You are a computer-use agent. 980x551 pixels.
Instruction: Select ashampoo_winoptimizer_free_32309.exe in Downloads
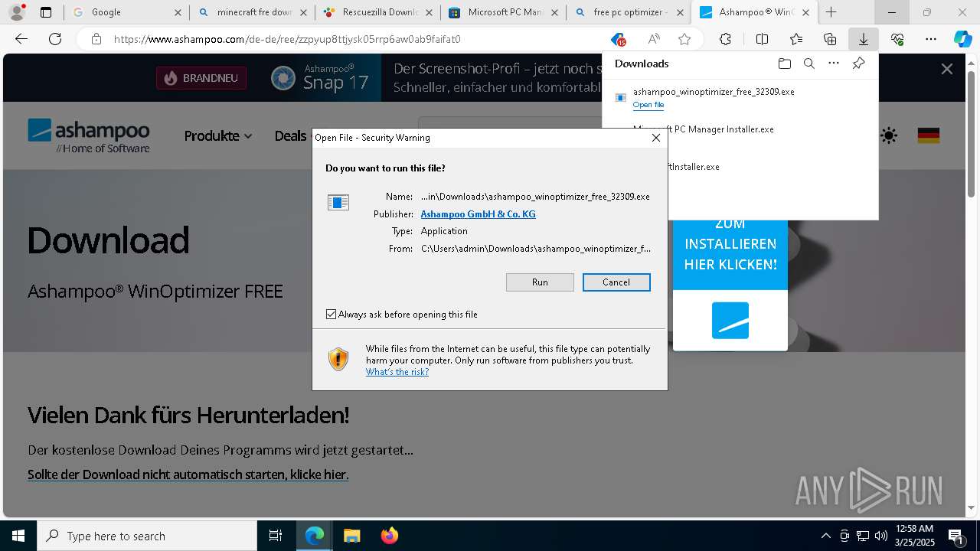pos(714,92)
